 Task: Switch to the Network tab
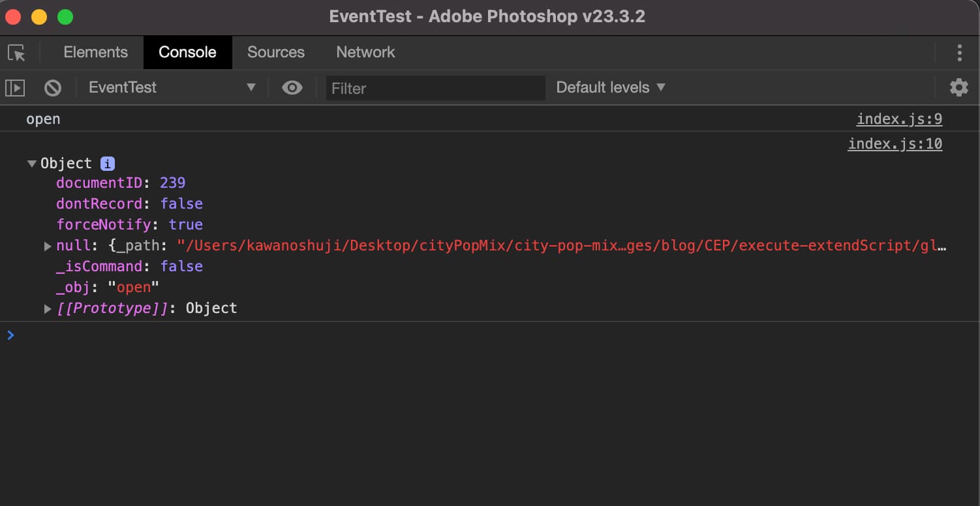[x=365, y=52]
